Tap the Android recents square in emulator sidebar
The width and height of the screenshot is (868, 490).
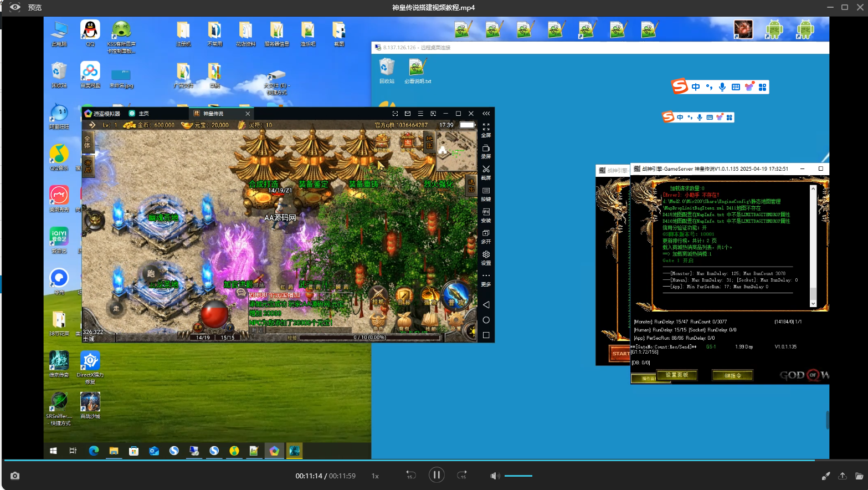[x=486, y=335]
